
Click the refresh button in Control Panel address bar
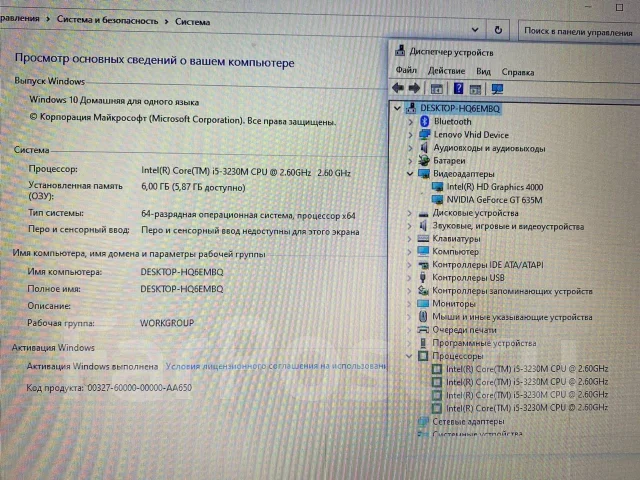click(x=498, y=30)
